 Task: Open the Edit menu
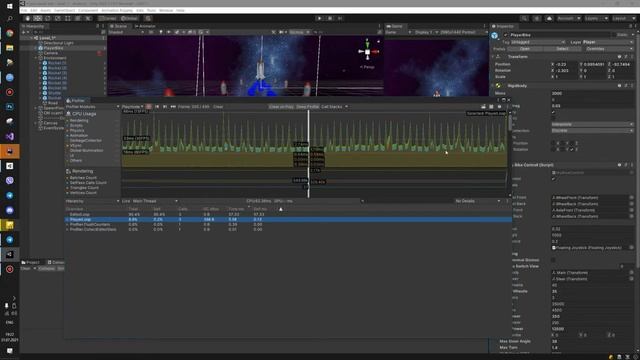coord(34,10)
